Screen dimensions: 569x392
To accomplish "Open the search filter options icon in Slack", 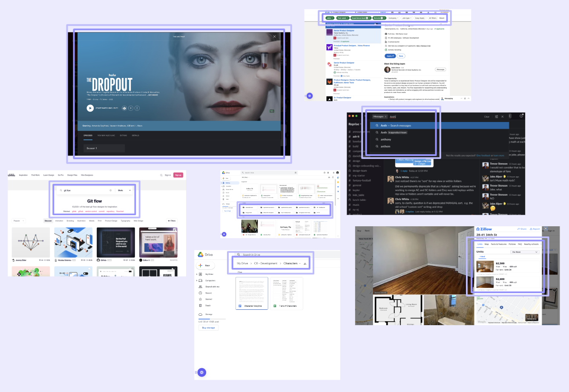I will (x=497, y=117).
